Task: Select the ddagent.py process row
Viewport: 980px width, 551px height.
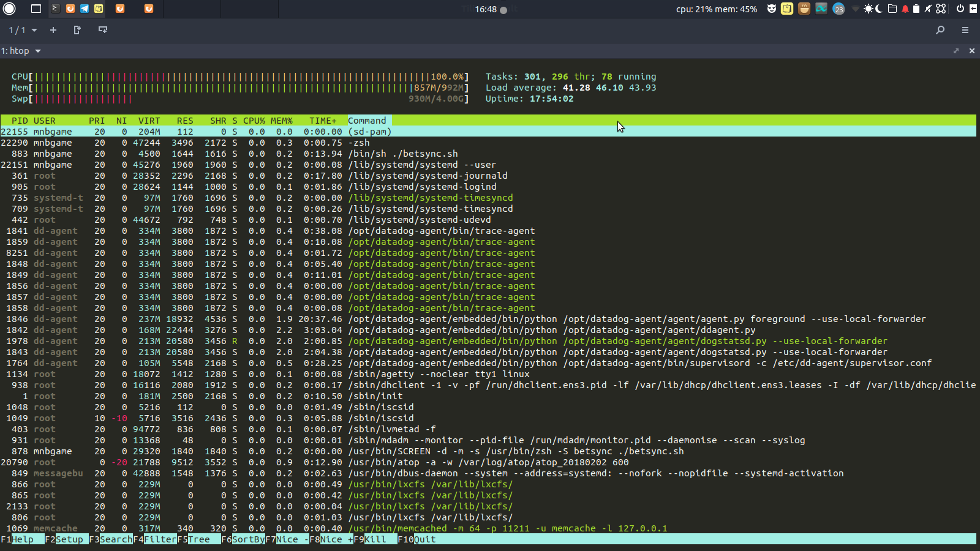Action: [x=488, y=330]
